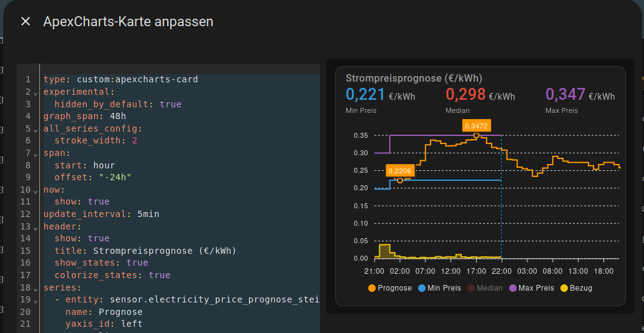Place cursor on update_interval: 5min line
644x333 pixels.
181,214
